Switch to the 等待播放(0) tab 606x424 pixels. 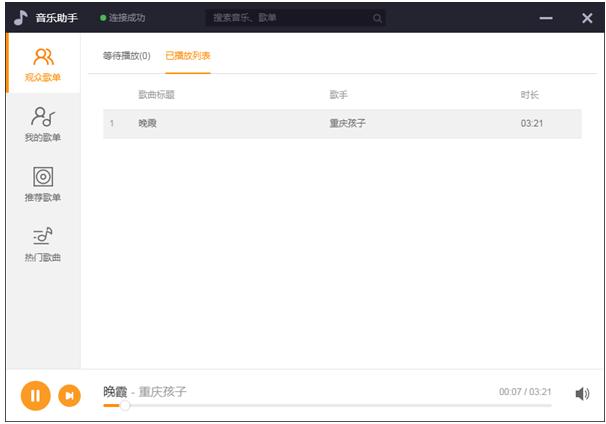click(126, 56)
